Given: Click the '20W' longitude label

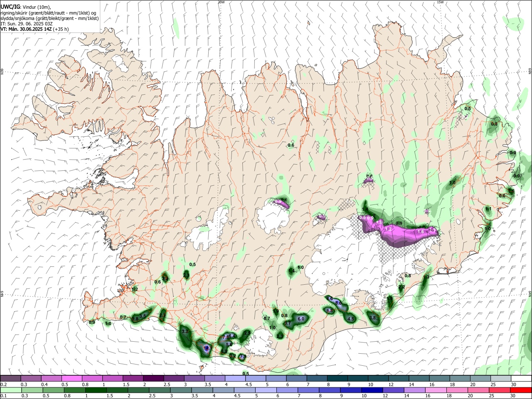Looking at the screenshot, I should pyautogui.click(x=221, y=2).
